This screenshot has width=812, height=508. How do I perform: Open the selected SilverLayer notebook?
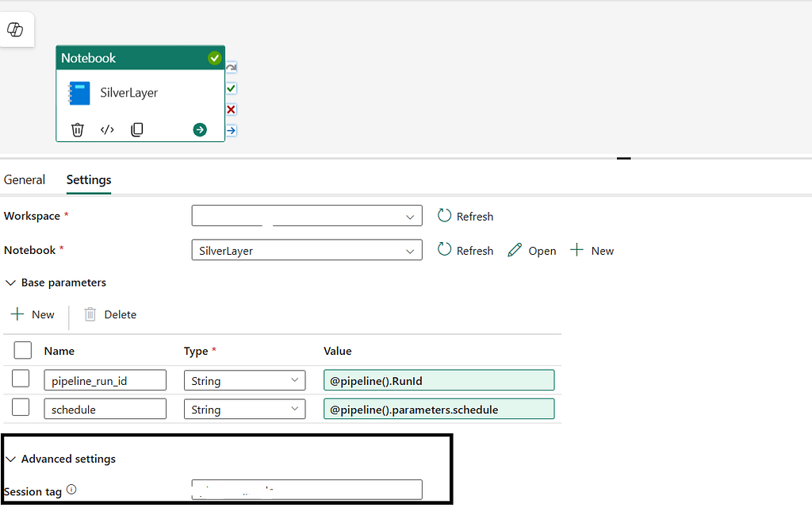532,250
